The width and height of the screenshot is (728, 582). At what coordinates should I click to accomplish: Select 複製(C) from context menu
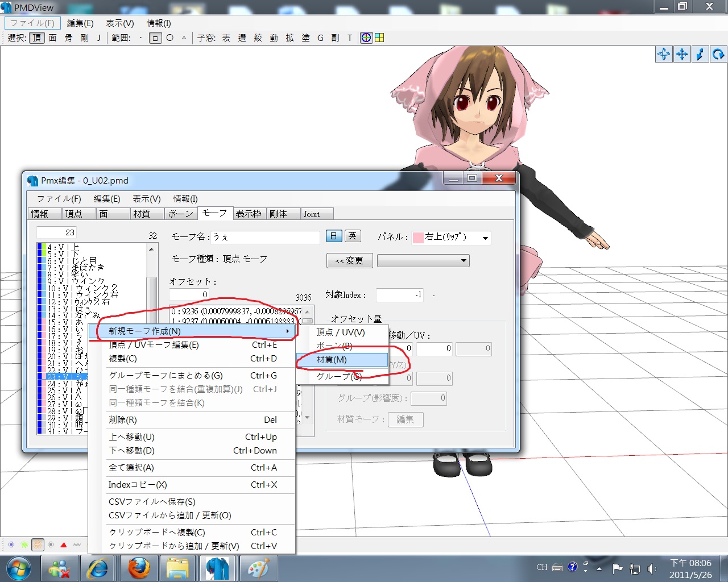(192, 359)
